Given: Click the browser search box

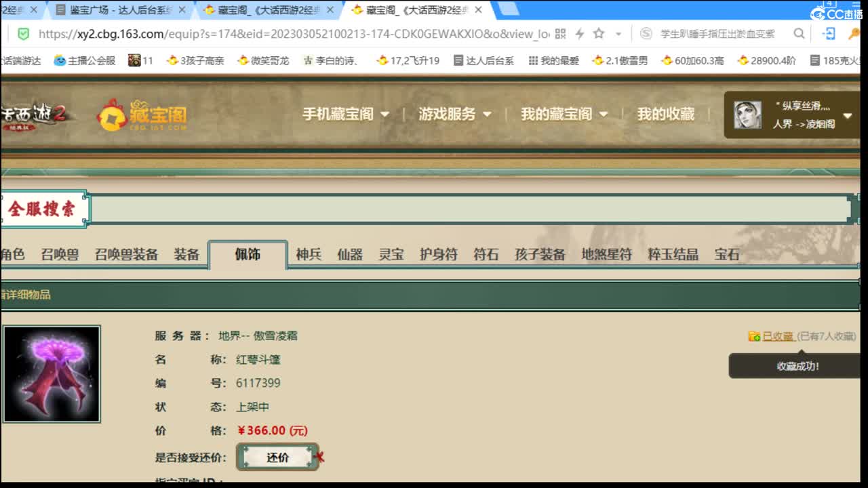Looking at the screenshot, I should coord(717,34).
